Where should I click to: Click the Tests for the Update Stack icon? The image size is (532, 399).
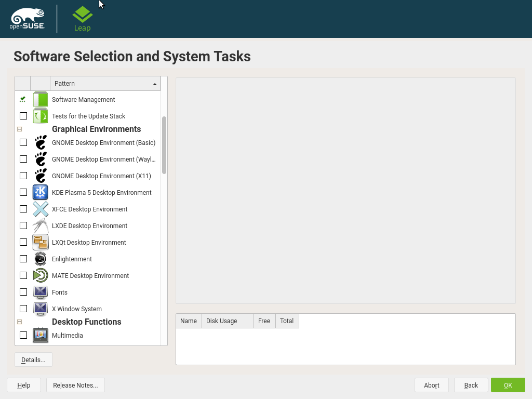(x=41, y=116)
